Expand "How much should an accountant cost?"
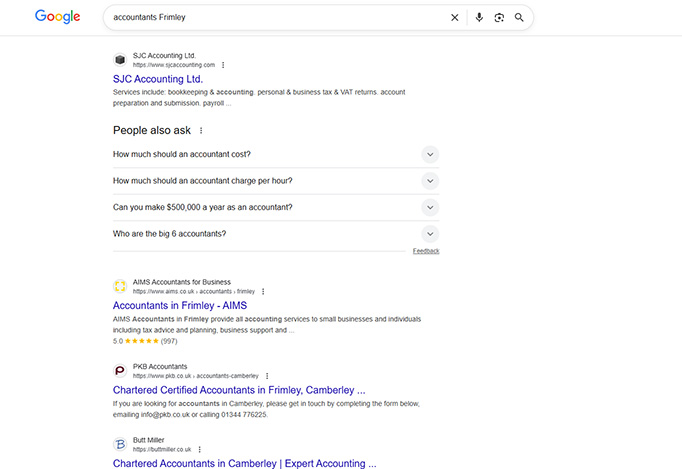This screenshot has height=469, width=682. (x=429, y=154)
